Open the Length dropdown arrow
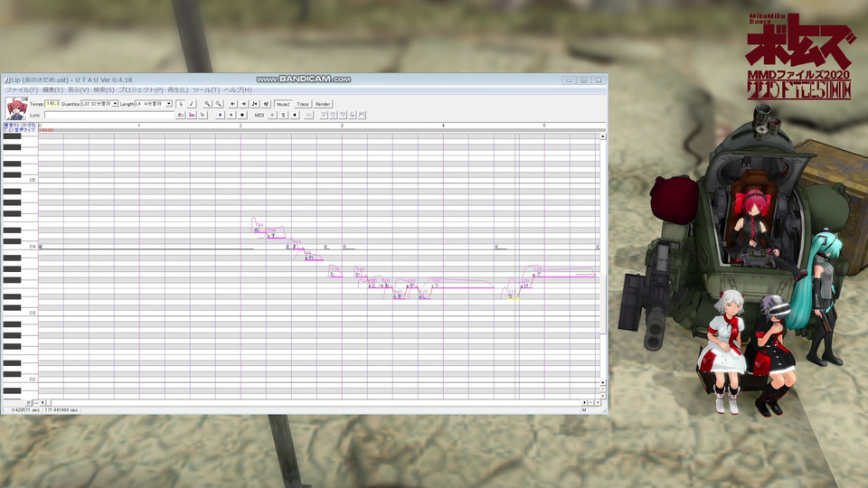The width and height of the screenshot is (868, 488). (169, 104)
